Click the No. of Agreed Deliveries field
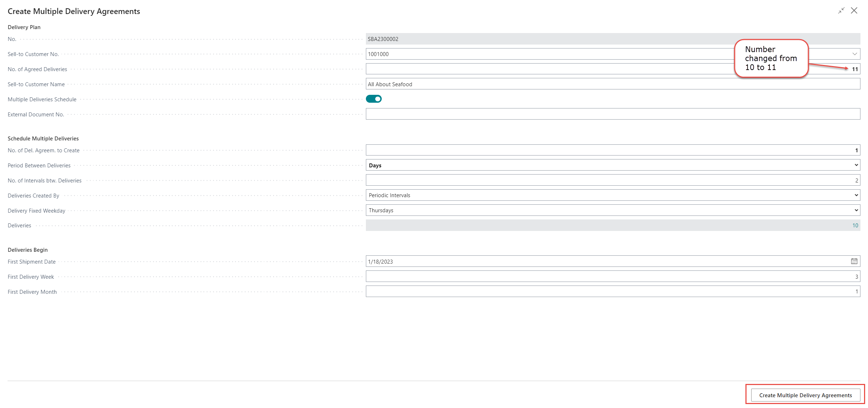Image resolution: width=868 pixels, height=408 pixels. coord(539,69)
